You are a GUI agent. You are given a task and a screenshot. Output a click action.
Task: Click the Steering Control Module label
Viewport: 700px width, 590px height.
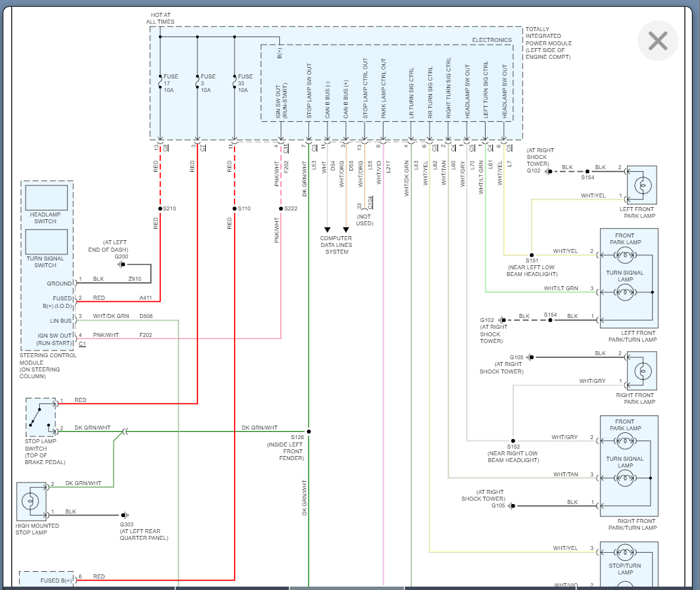(48, 366)
